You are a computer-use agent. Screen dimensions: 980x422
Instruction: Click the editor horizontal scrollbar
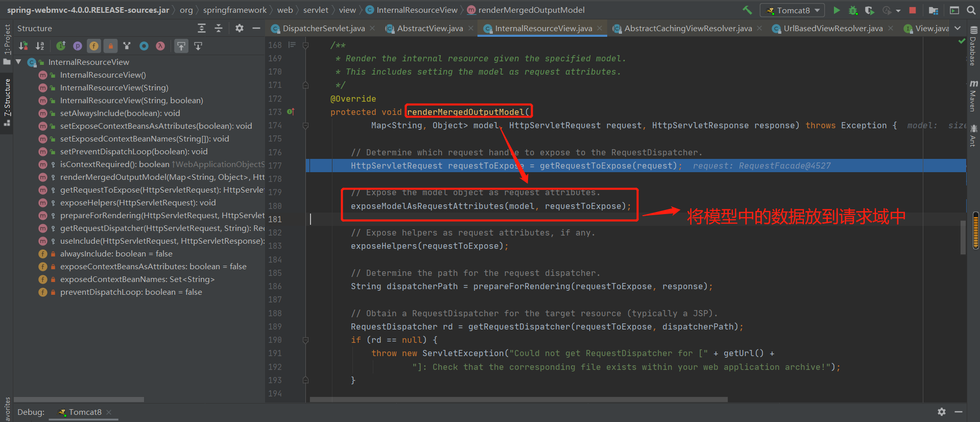point(518,400)
